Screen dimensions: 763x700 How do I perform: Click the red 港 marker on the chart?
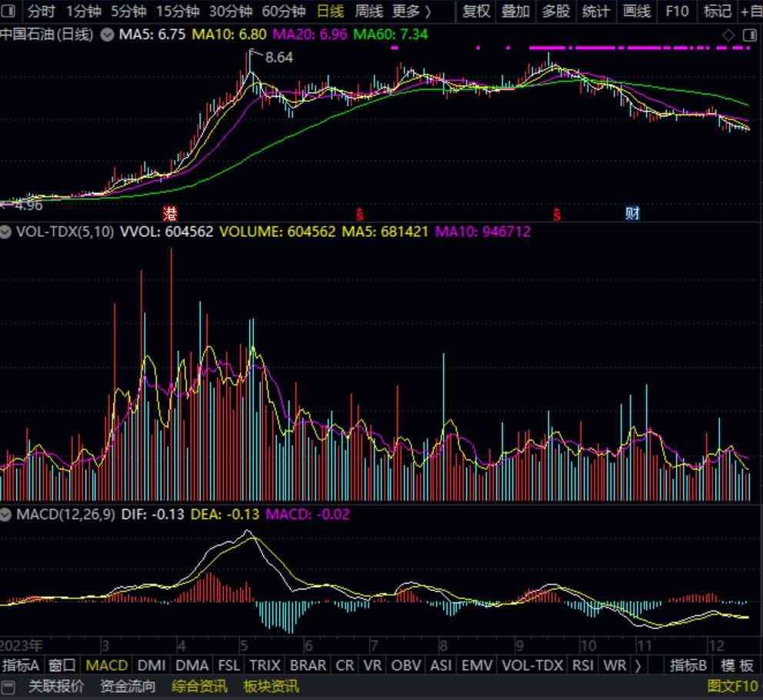[x=170, y=213]
